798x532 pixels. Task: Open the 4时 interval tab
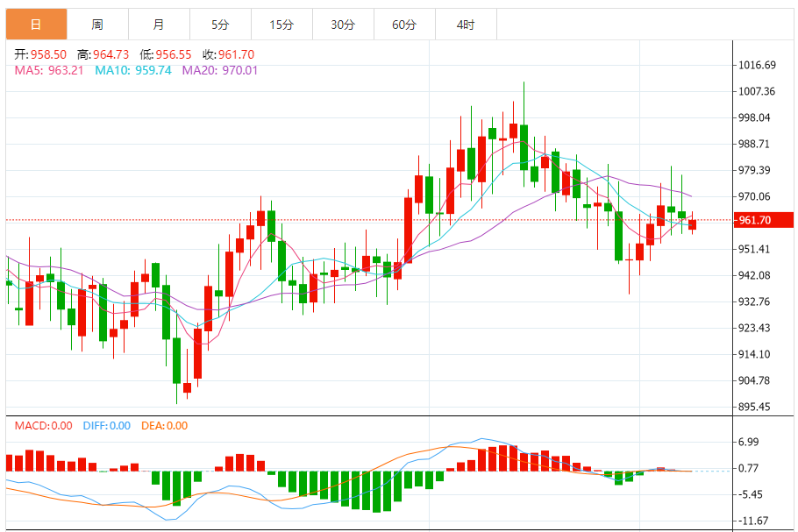[466, 24]
